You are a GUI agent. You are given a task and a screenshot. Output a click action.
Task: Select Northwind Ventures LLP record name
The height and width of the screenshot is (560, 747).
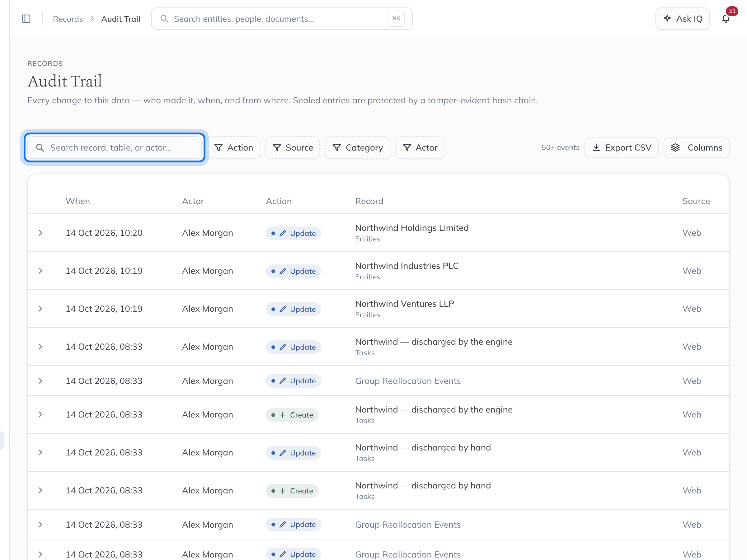(404, 304)
